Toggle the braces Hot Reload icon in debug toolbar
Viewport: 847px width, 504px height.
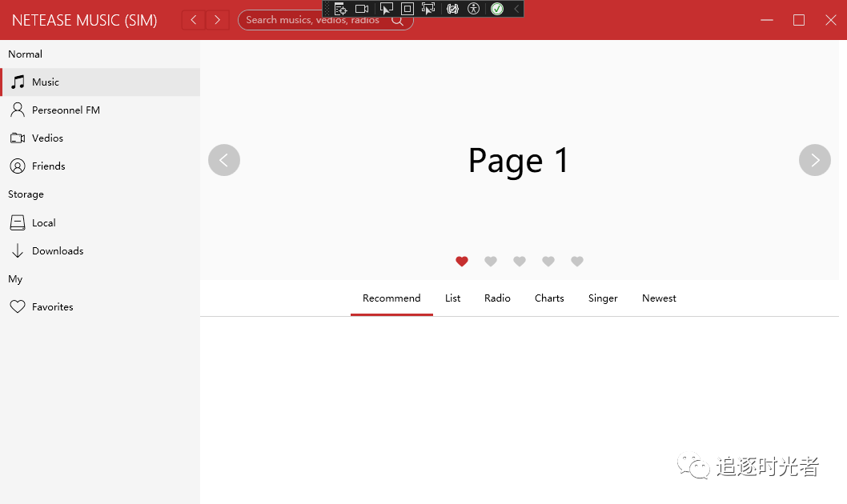pyautogui.click(x=452, y=9)
